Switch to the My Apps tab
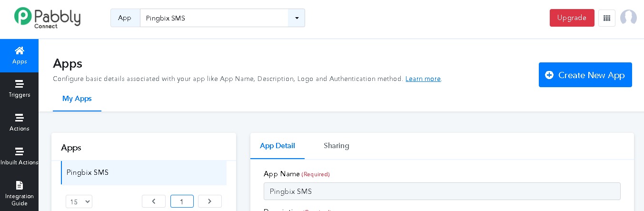Image resolution: width=644 pixels, height=211 pixels. coord(77,99)
